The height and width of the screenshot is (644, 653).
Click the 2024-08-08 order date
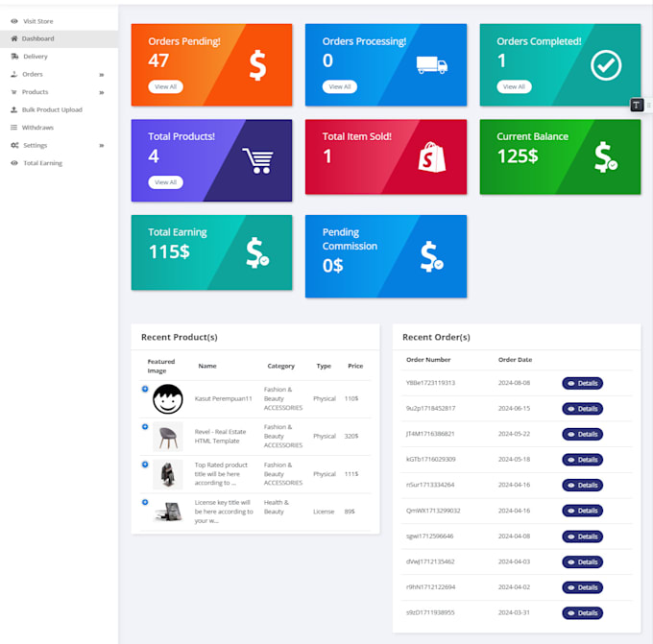514,383
